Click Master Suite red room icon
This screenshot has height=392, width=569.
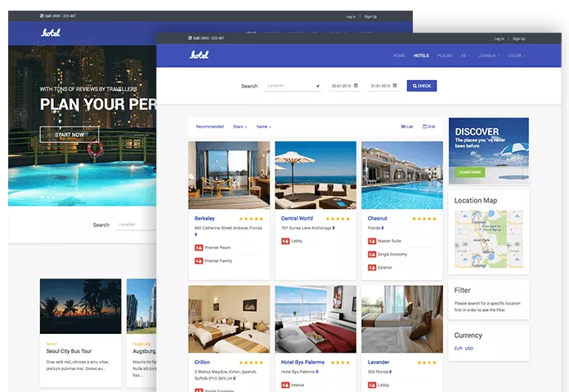(372, 241)
